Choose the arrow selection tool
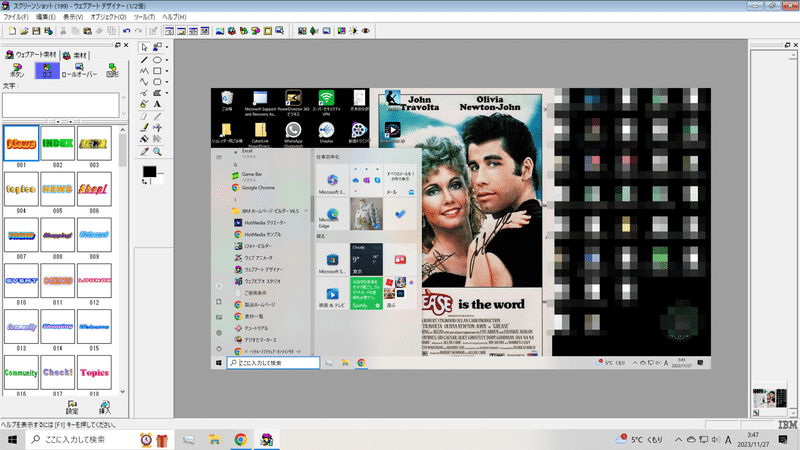This screenshot has width=800, height=450. coord(144,47)
